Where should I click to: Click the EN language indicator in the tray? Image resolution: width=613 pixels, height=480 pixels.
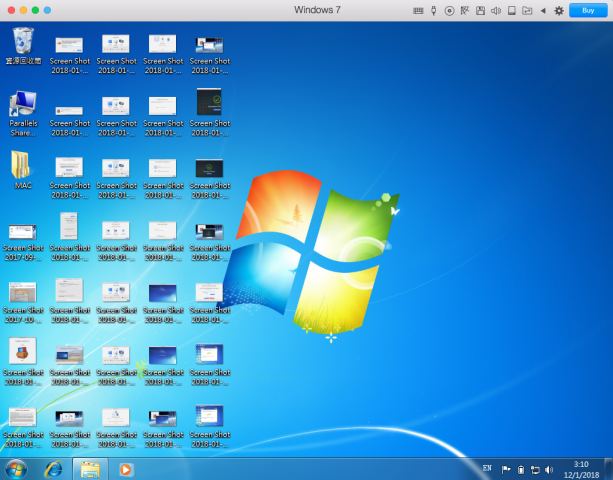pyautogui.click(x=487, y=468)
